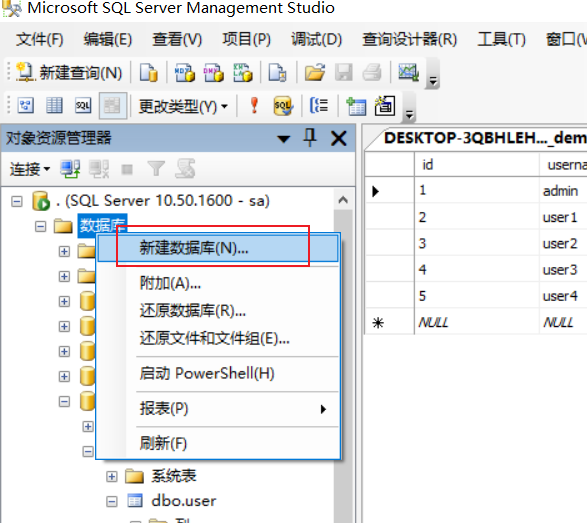This screenshot has height=523, width=587.
Task: Expand the 系统表 folder node
Action: point(111,477)
